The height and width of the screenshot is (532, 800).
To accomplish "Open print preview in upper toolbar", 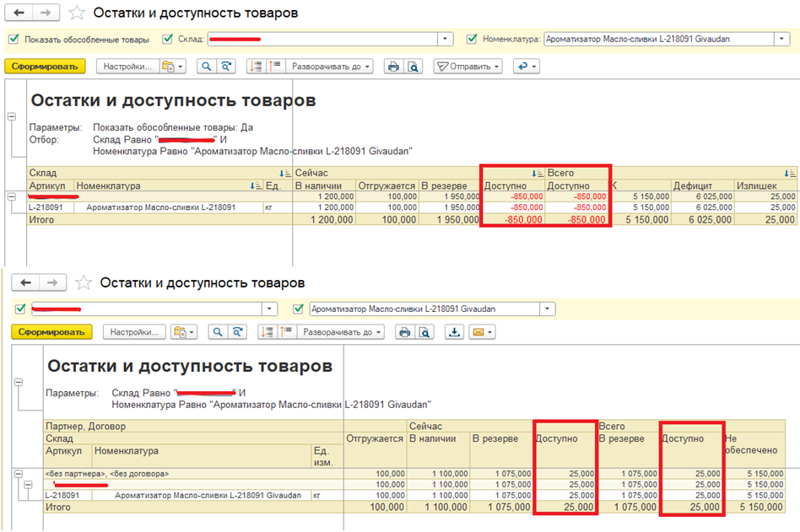I will click(x=414, y=67).
